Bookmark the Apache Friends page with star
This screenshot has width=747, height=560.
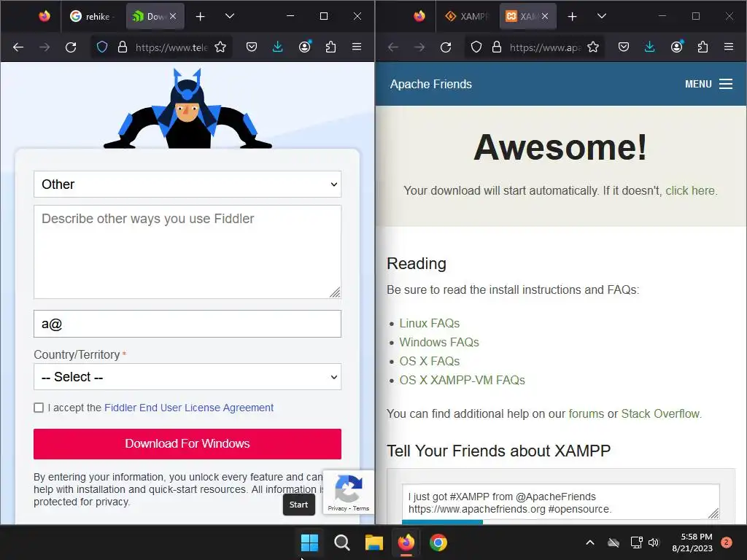(x=593, y=47)
